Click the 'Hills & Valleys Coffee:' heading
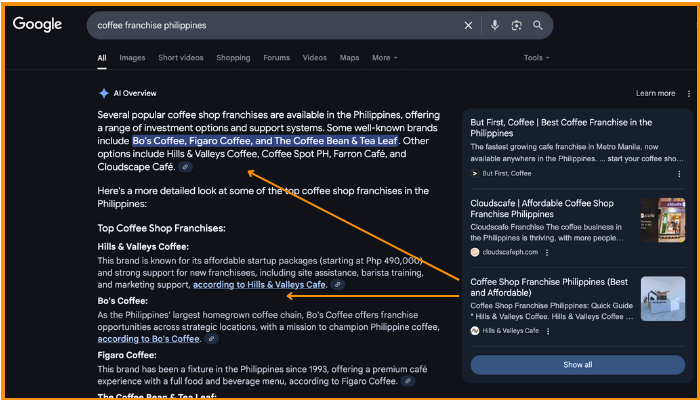The height and width of the screenshot is (400, 700). click(143, 246)
